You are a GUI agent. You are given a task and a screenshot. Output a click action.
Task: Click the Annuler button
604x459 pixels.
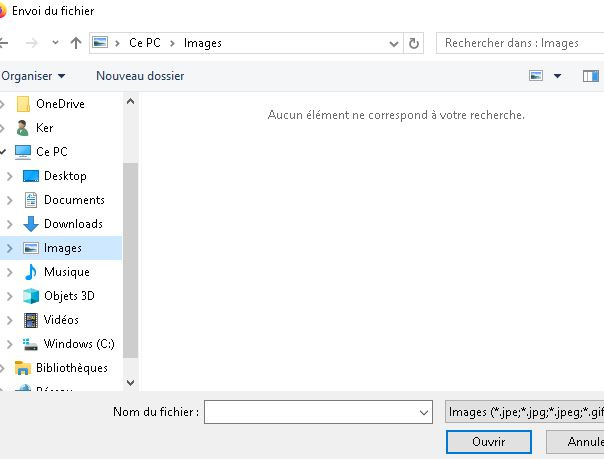(575, 441)
